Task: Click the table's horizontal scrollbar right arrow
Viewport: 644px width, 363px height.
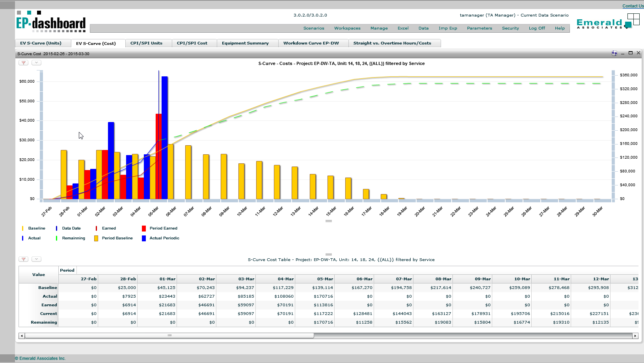Action: point(635,335)
